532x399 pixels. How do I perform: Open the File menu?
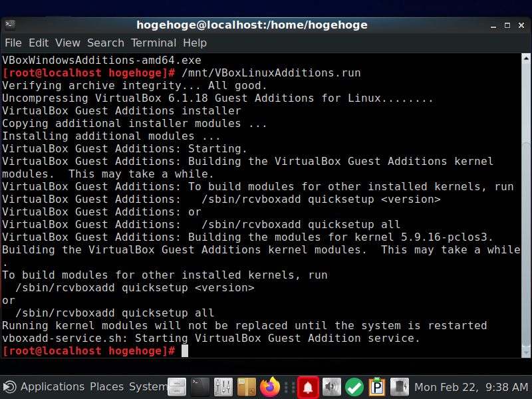13,43
